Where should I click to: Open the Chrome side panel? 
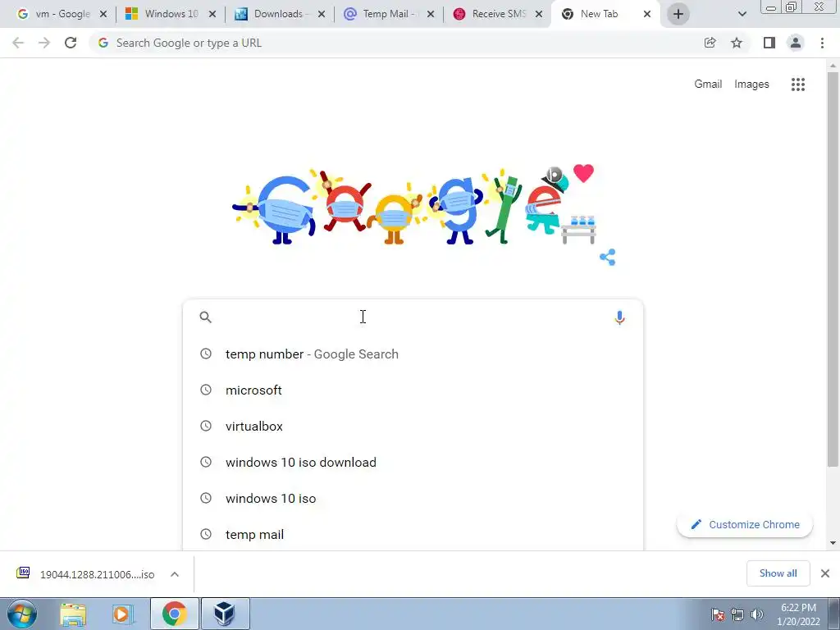point(769,43)
